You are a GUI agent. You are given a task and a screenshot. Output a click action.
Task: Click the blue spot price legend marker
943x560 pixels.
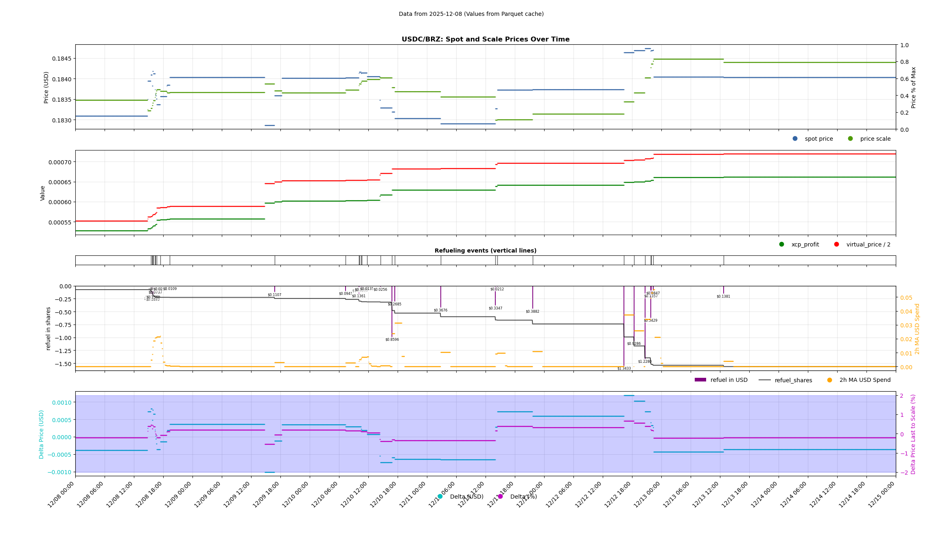click(795, 139)
